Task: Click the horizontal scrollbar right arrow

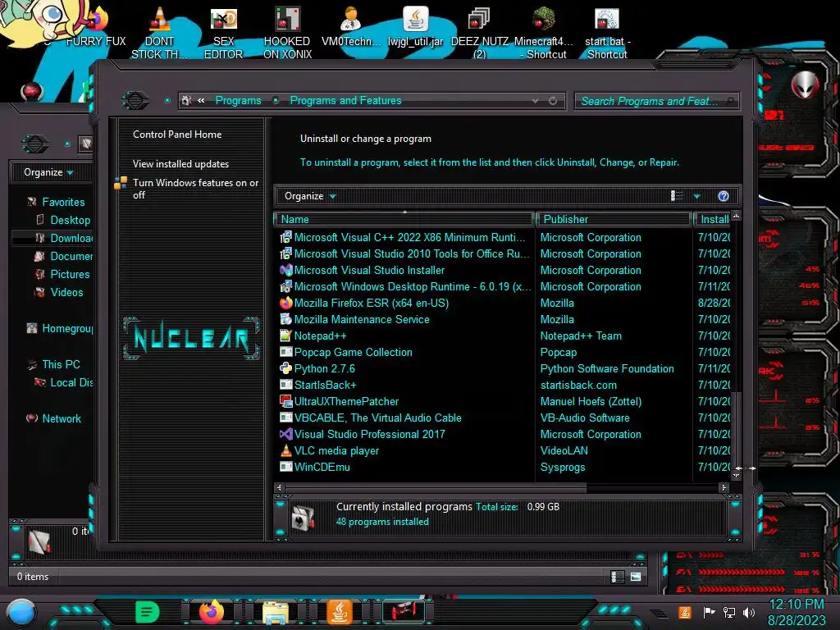Action: point(724,487)
